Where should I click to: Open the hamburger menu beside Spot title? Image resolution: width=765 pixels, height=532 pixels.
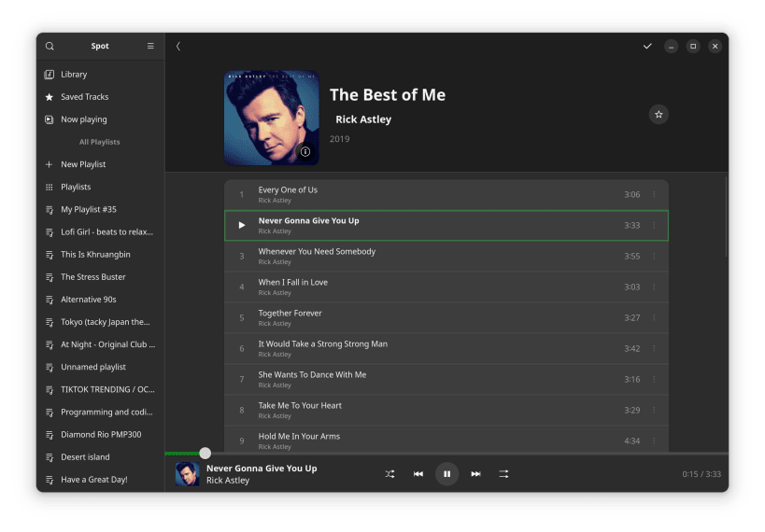pyautogui.click(x=150, y=46)
